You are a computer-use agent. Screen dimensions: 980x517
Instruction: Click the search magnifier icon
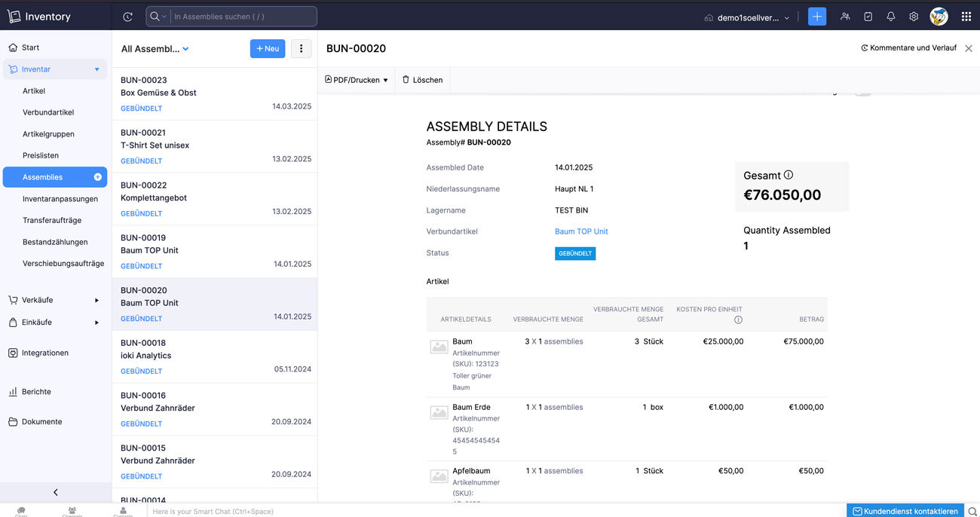point(155,17)
